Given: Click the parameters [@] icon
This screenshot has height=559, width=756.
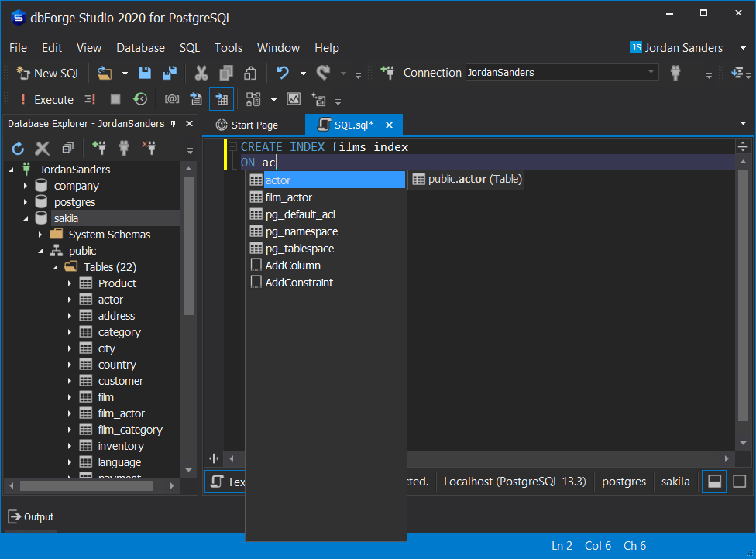Looking at the screenshot, I should tap(172, 99).
